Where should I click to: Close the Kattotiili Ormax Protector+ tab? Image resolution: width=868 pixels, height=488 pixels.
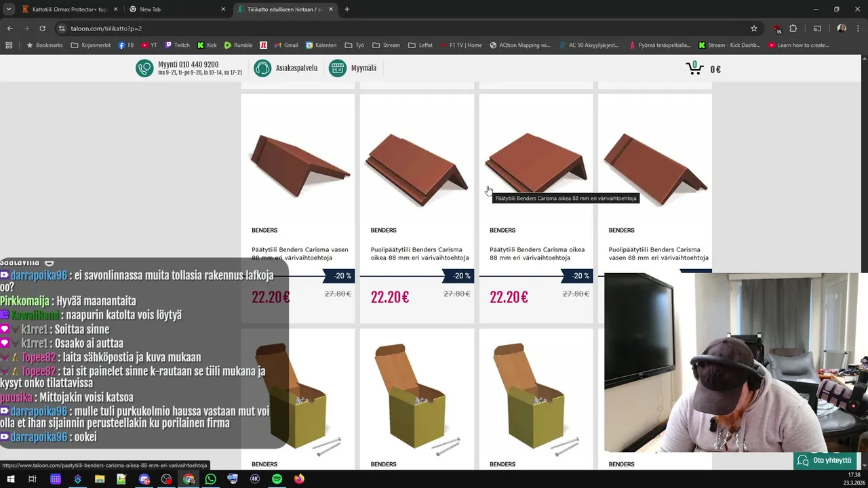[x=115, y=9]
